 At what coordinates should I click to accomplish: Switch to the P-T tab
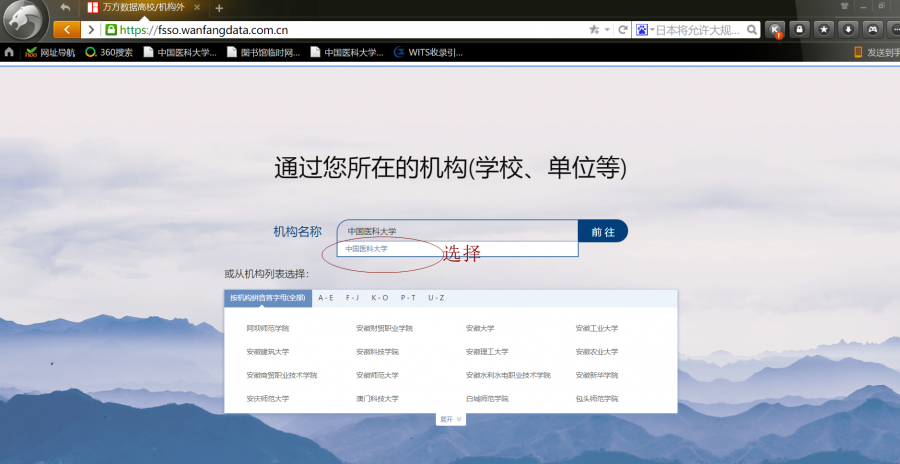pyautogui.click(x=408, y=298)
